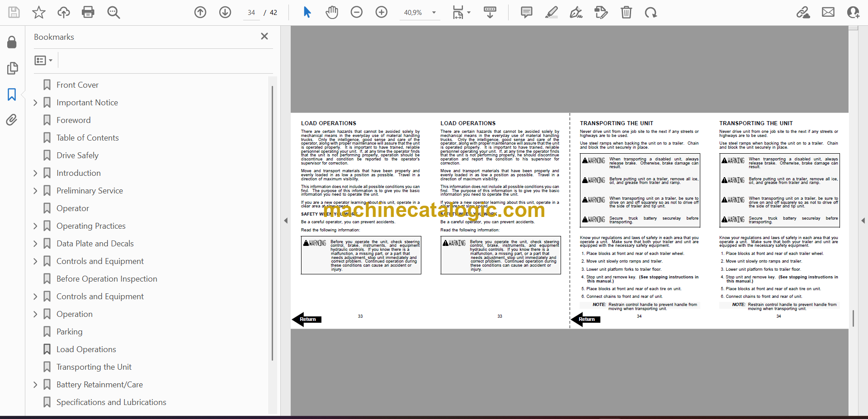Print the document

pyautogui.click(x=88, y=12)
